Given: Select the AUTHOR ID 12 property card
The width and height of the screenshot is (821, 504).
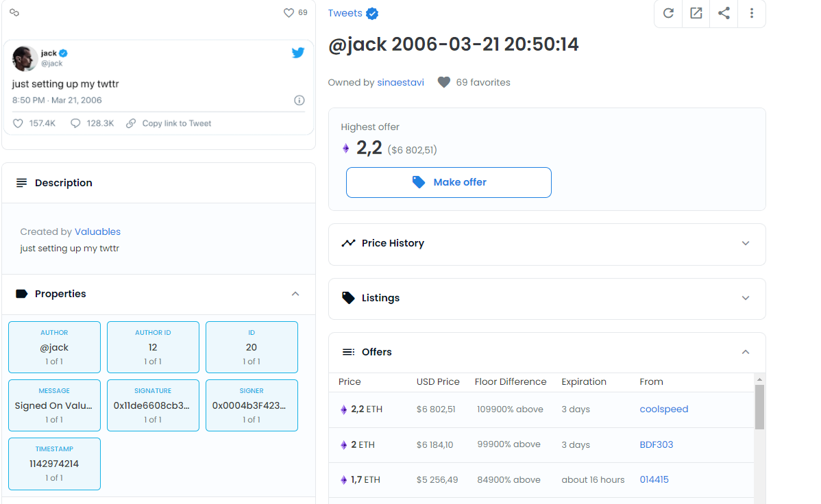Looking at the screenshot, I should 153,347.
